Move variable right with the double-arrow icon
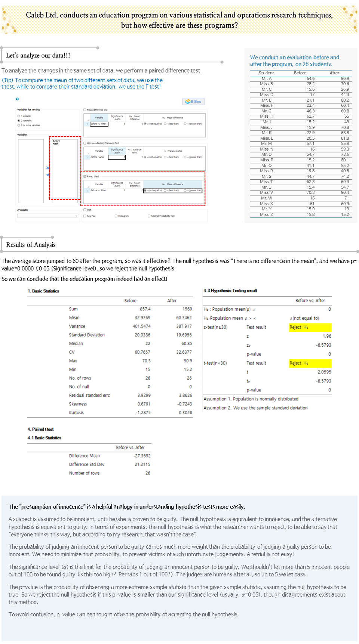 47,168
